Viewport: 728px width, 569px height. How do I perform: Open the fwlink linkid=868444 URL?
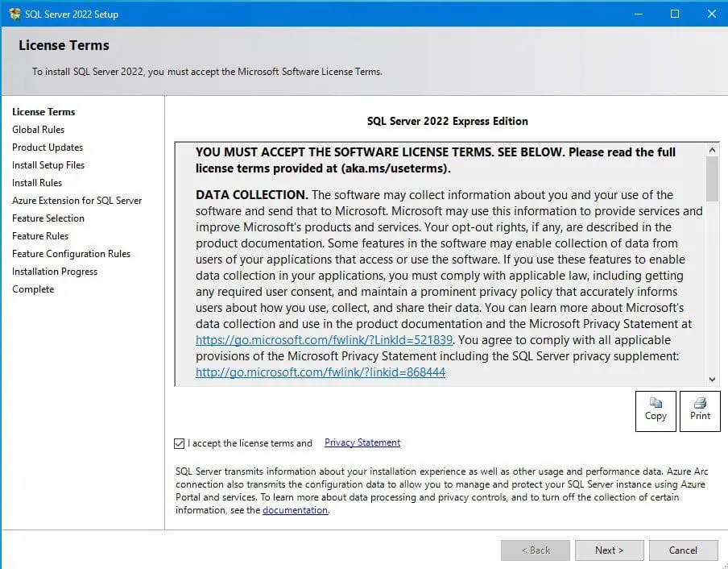(x=320, y=372)
